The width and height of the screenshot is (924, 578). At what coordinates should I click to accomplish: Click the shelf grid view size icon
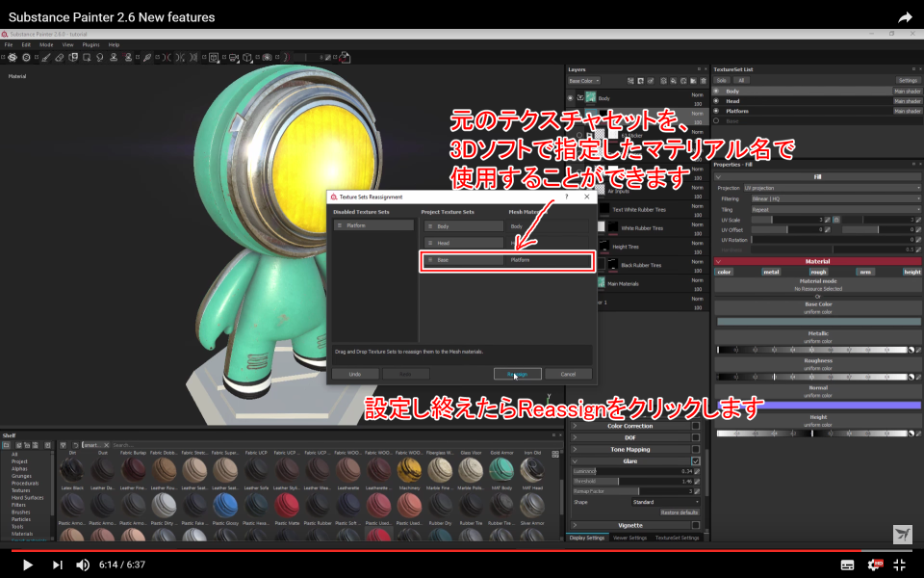point(555,454)
